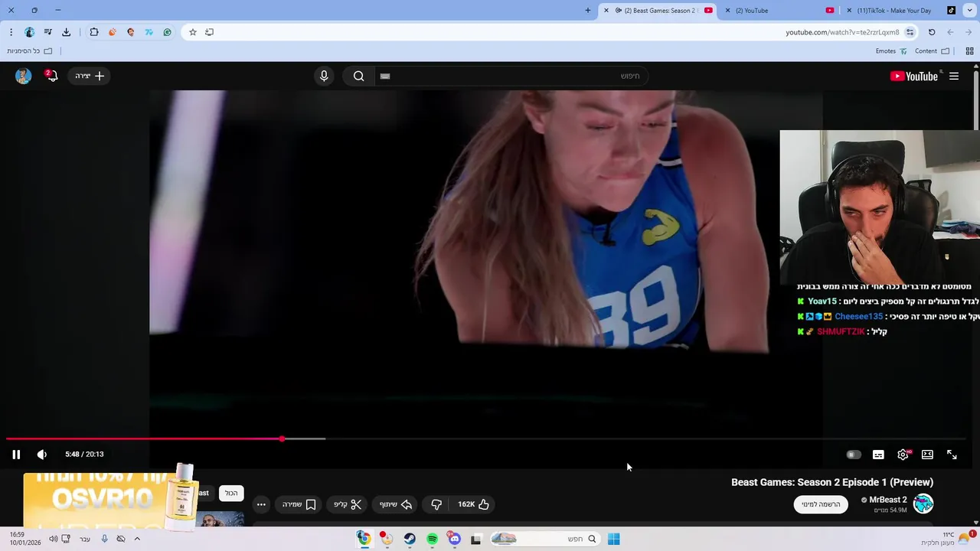The image size is (980, 551).
Task: Open the three-dot more actions menu
Action: pos(261,504)
